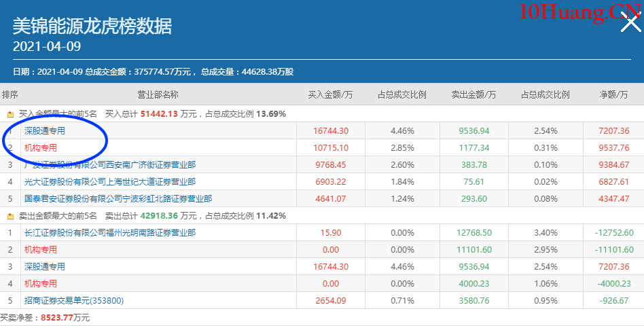Open 机构专用 with net -4000.23

40,284
